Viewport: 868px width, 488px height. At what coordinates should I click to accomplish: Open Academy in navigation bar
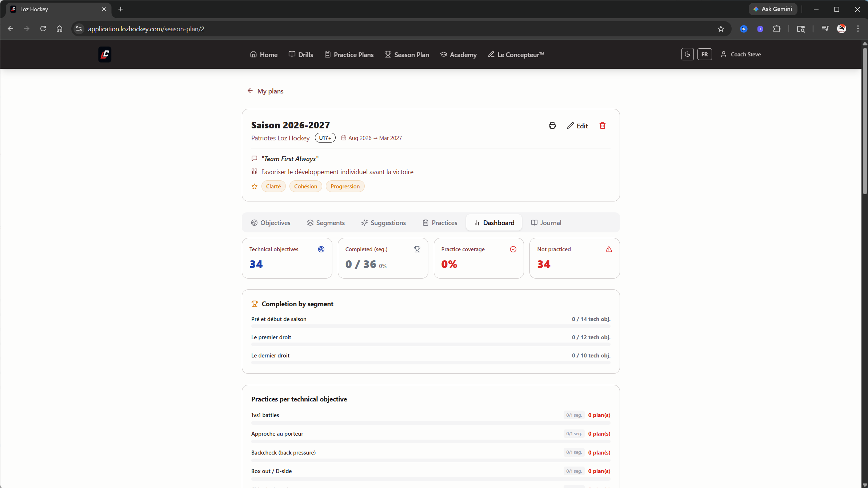[x=458, y=55]
